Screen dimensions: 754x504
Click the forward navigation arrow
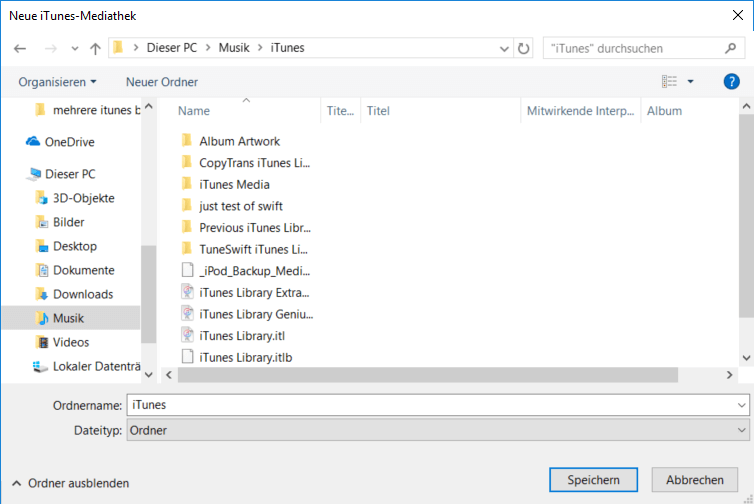tap(50, 49)
